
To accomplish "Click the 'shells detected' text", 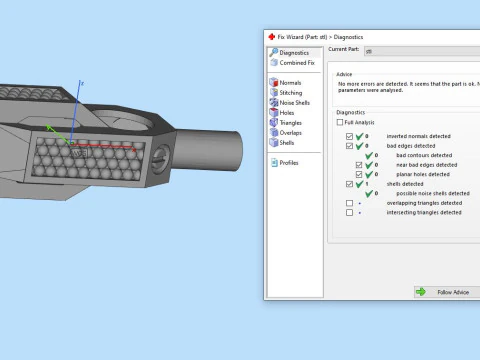I will 405,184.
